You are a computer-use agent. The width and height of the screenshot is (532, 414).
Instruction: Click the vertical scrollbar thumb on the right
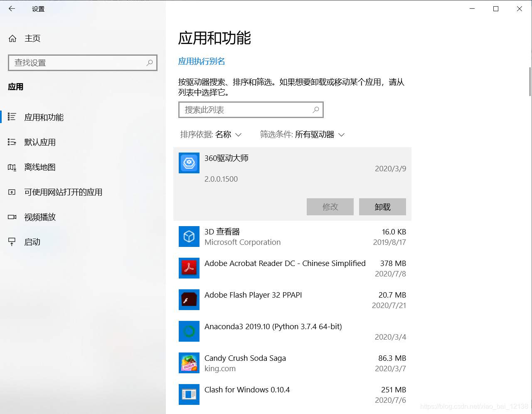click(x=530, y=81)
